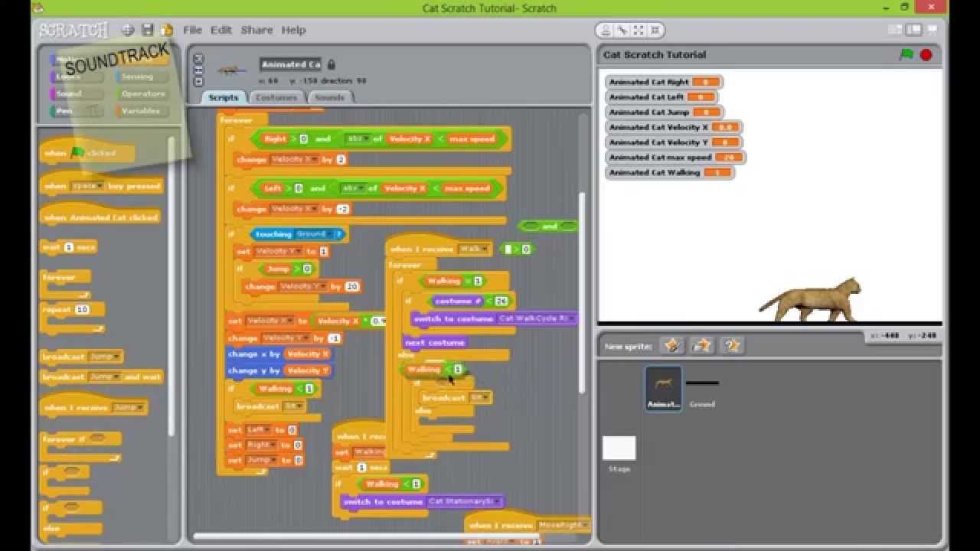Screen dimensions: 980x551
Task: Click the blocks palette vertical scrollbar
Action: [x=171, y=287]
